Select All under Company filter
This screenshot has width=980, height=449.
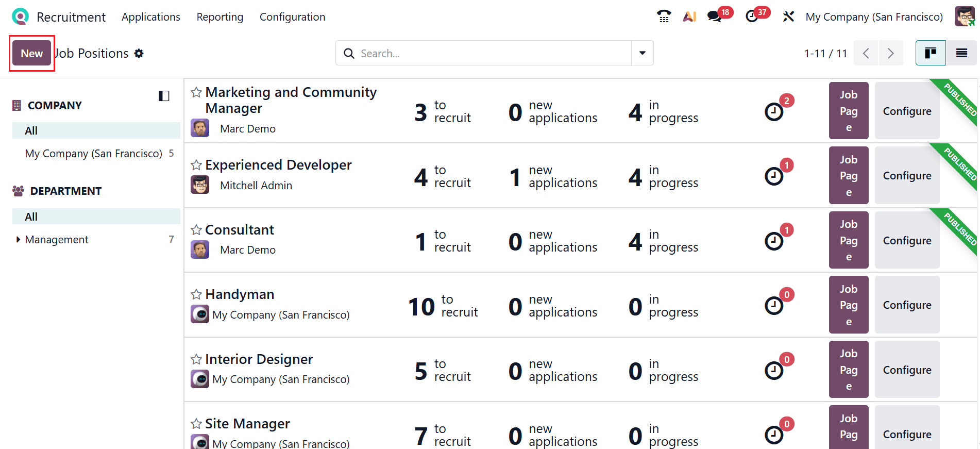click(x=96, y=130)
